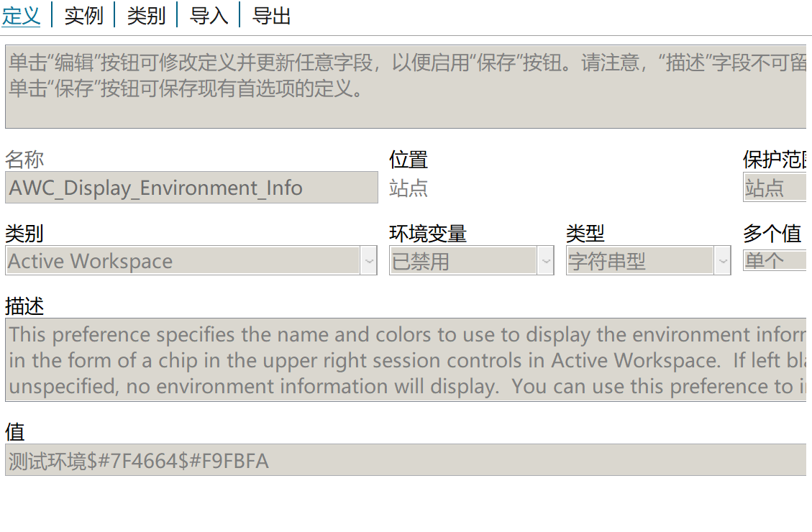切换到"实例"选项卡
The image size is (812, 532).
83,15
